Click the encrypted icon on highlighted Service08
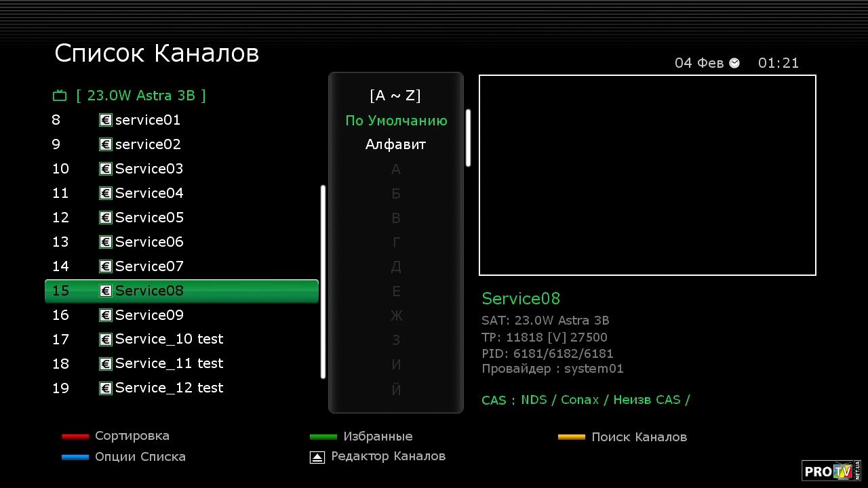868x488 pixels. pyautogui.click(x=105, y=291)
